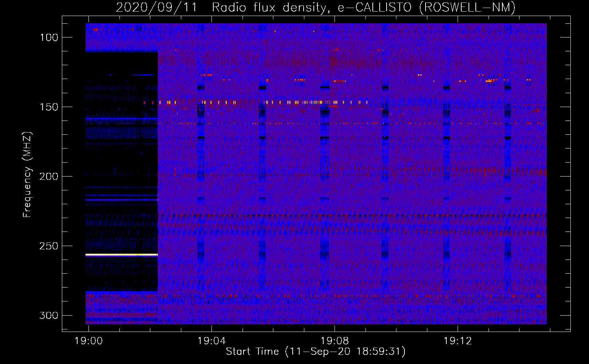
Task: Click the 19:08 time tick label
Action: click(335, 341)
